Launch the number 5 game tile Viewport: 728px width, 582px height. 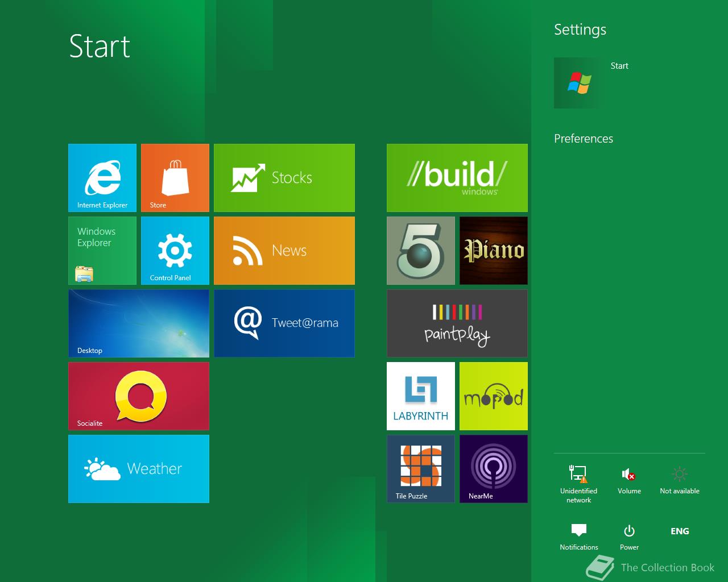tap(421, 251)
